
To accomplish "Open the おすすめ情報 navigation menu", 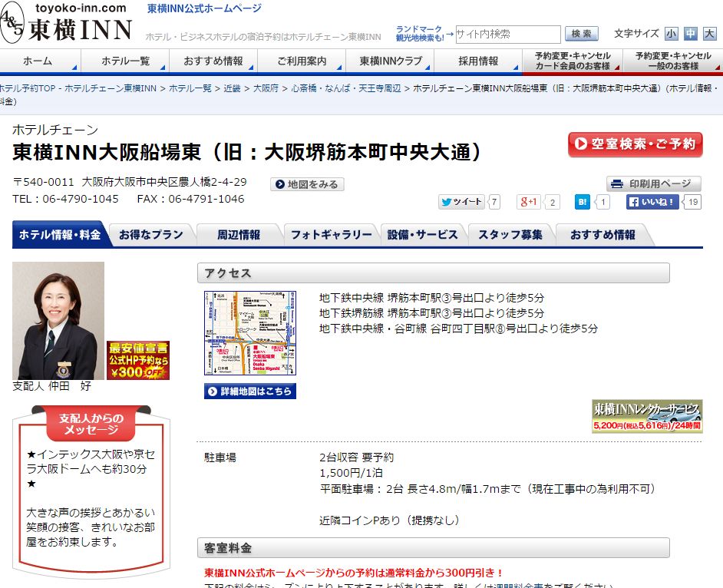I will (x=213, y=61).
